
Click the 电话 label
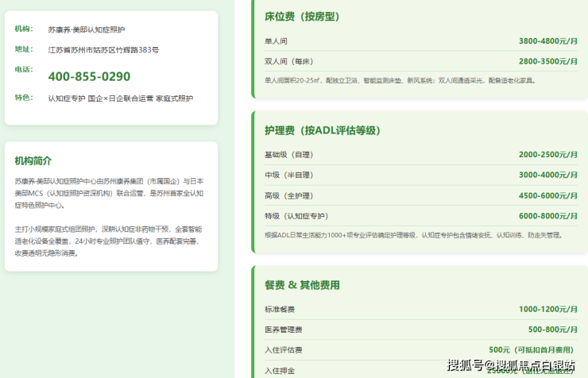coord(24,69)
